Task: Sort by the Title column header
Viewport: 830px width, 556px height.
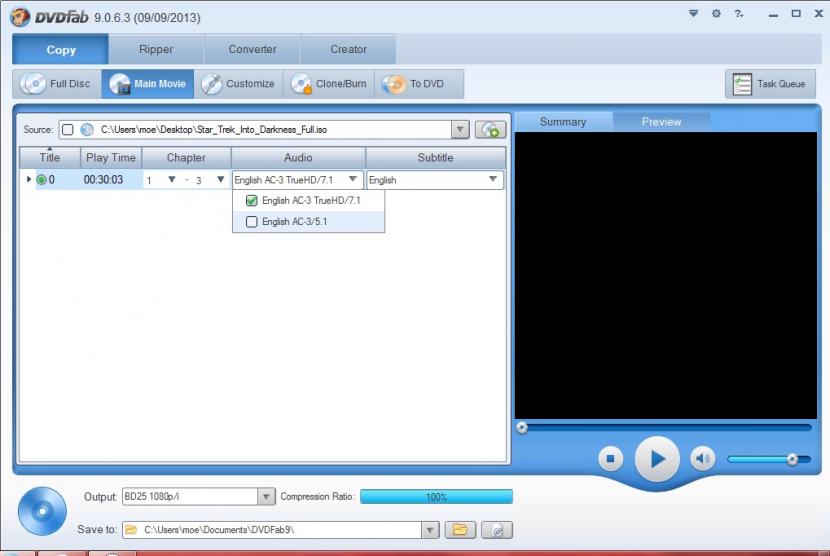Action: [x=50, y=158]
